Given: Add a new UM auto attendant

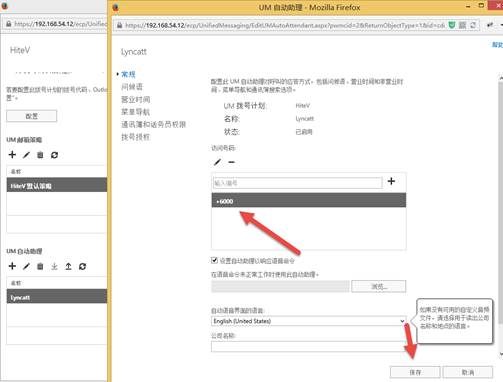Looking at the screenshot, I should [12, 266].
